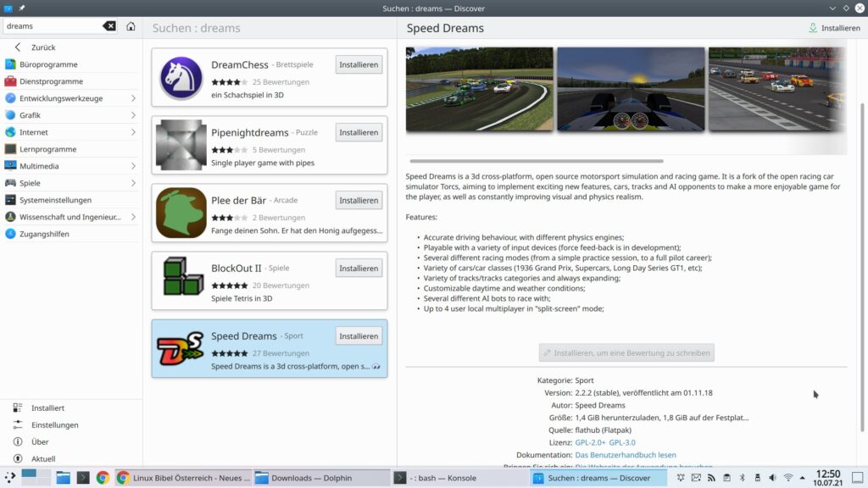868x488 pixels.
Task: Open the Wi-Fi network tray icon
Action: (787, 478)
